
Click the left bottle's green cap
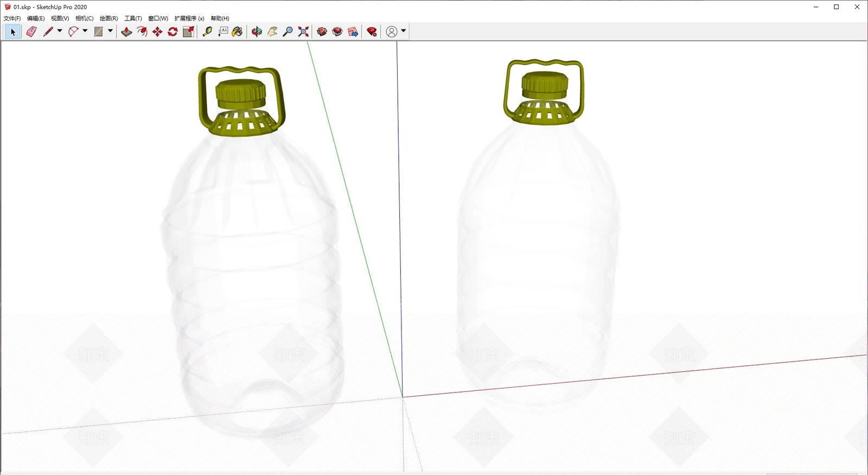(240, 94)
